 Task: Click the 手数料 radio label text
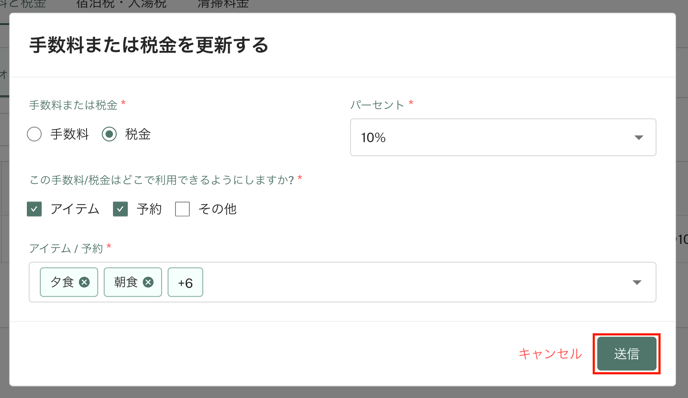[x=69, y=134]
